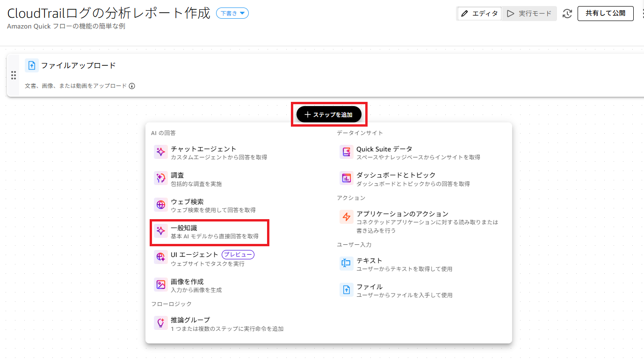Click the Share and Publish (共有して公開) button
This screenshot has height=364, width=644.
(605, 14)
